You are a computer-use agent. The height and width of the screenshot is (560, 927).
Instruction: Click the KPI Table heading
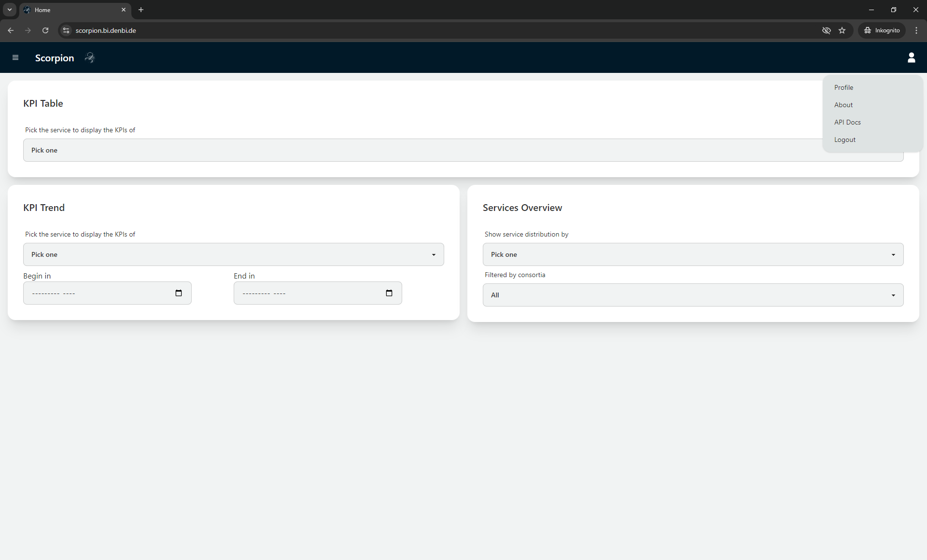pyautogui.click(x=43, y=103)
